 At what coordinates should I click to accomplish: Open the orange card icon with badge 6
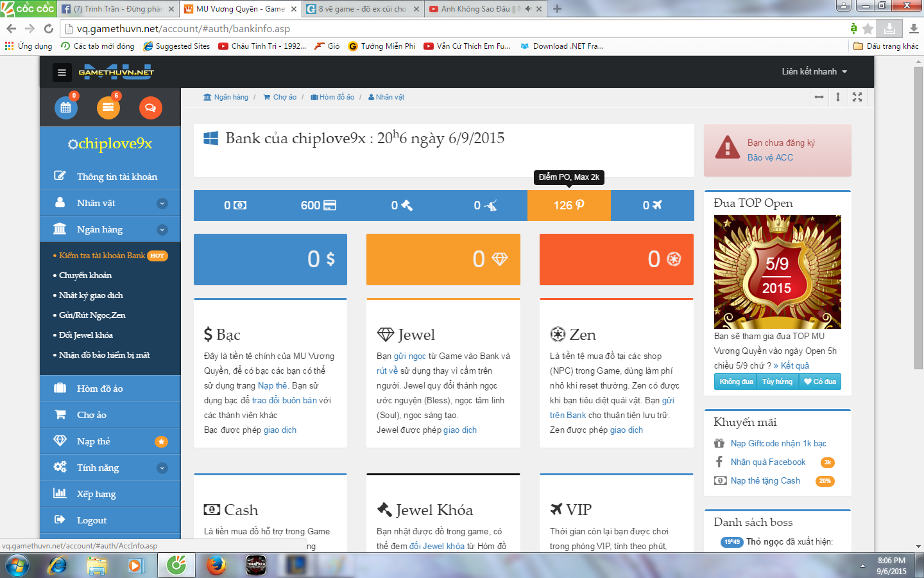[x=108, y=108]
